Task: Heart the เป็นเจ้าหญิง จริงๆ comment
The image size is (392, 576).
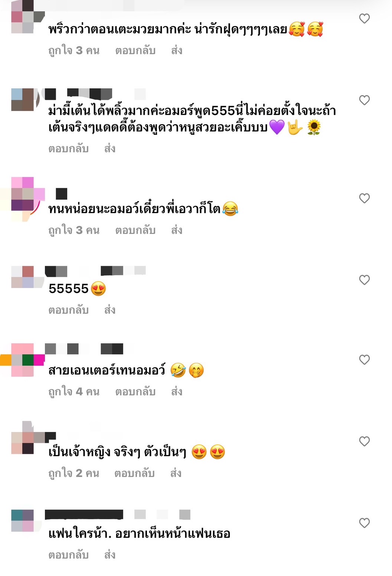Action: (x=365, y=441)
